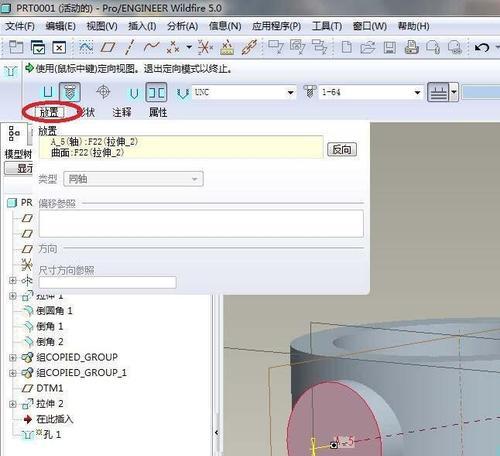Viewport: 500px width, 456px height.
Task: Open the 帮助(H) menu
Action: pyautogui.click(x=414, y=26)
